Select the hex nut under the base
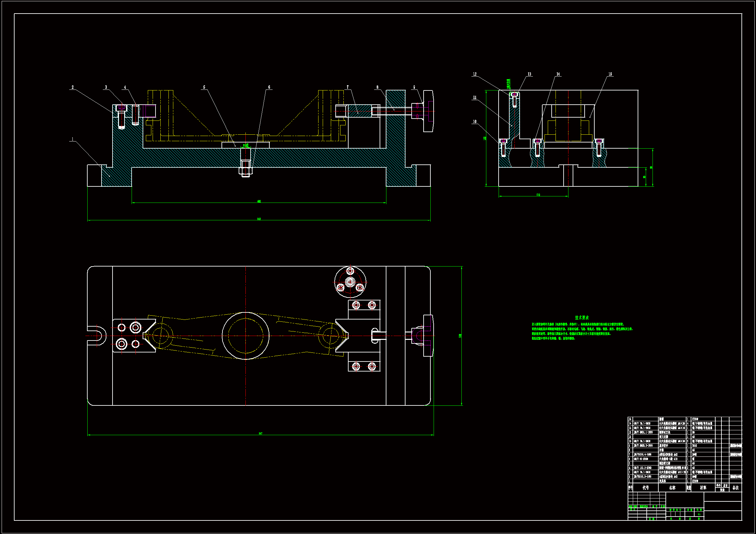Image resolution: width=756 pixels, height=534 pixels. (246, 171)
